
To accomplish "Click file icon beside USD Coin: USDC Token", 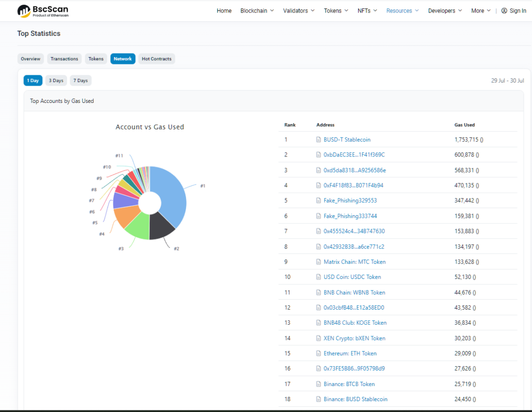I will tap(319, 277).
